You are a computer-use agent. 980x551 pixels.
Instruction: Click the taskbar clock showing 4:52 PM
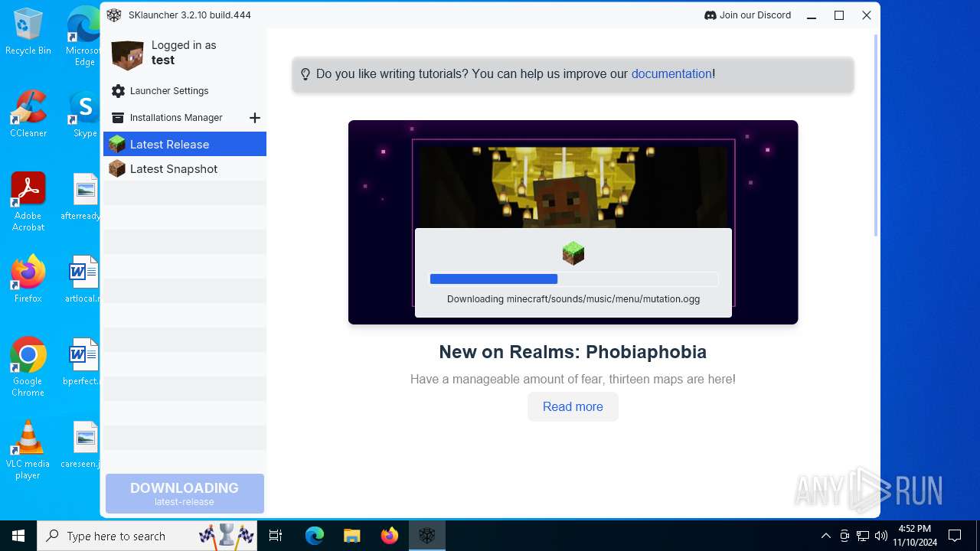coord(914,536)
